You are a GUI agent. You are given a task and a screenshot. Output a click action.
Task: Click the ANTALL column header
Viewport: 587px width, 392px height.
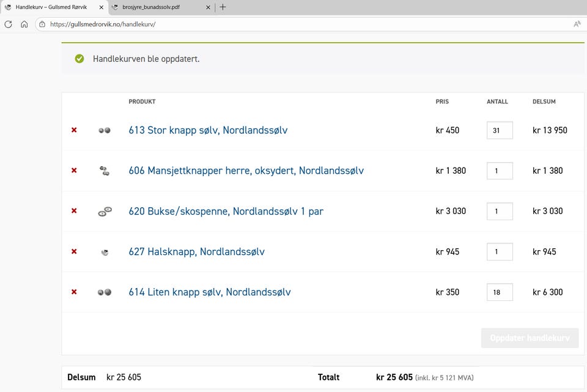(497, 102)
